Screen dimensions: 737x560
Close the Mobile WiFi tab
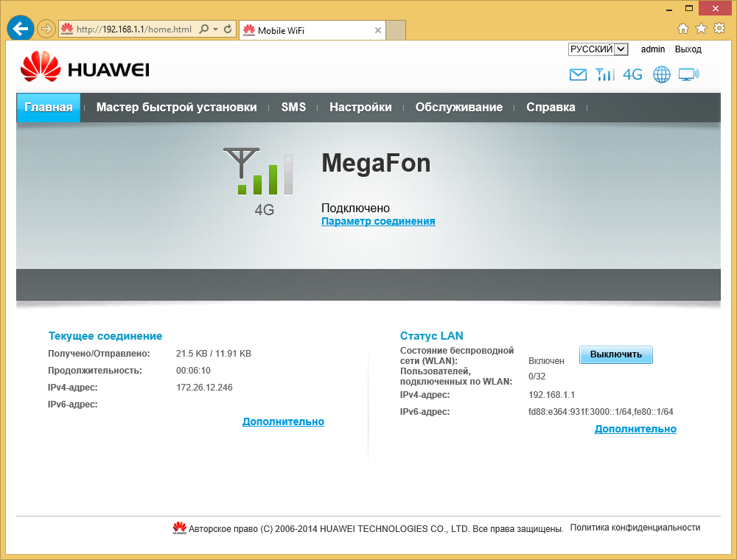point(378,30)
